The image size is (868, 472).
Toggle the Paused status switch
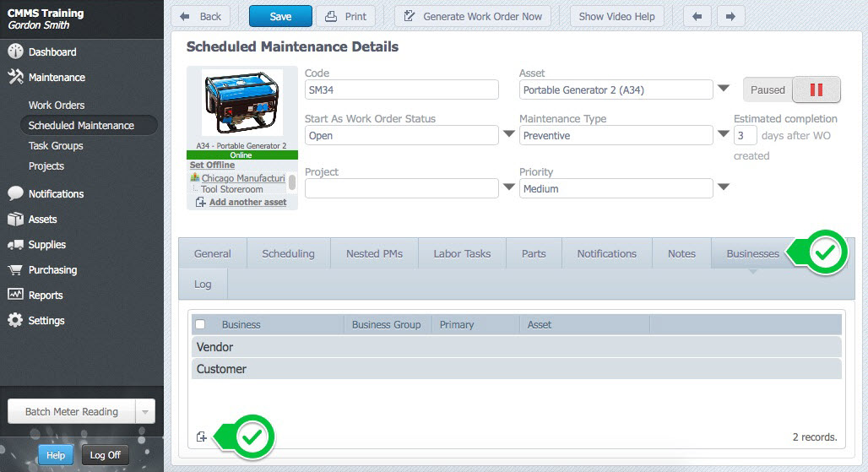pos(792,90)
